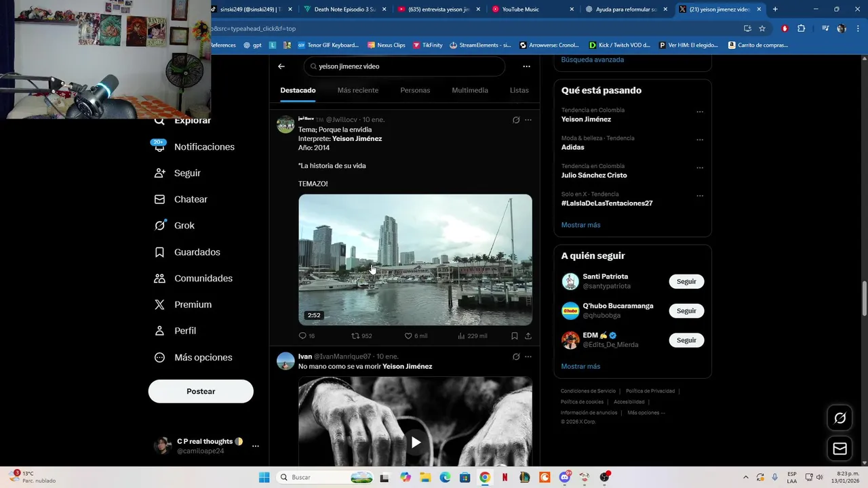Open options for Julio Sánchez Cristo trend
Screen dimensions: 868x488
point(700,167)
